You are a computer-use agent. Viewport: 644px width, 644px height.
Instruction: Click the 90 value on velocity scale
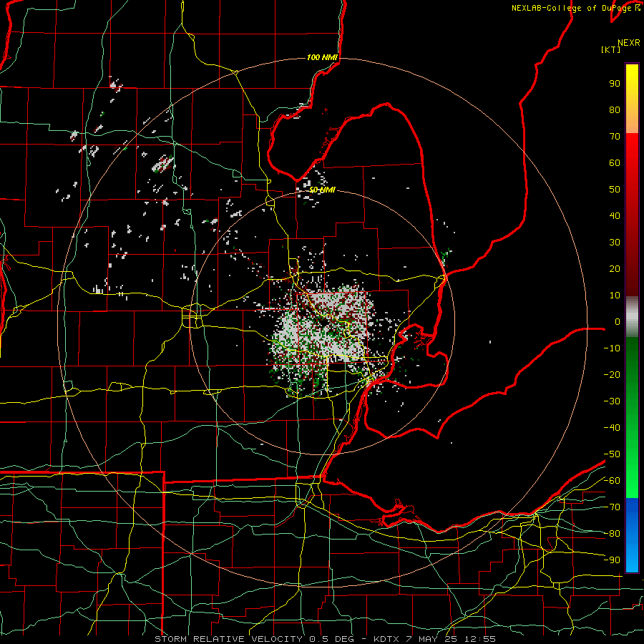coord(615,84)
